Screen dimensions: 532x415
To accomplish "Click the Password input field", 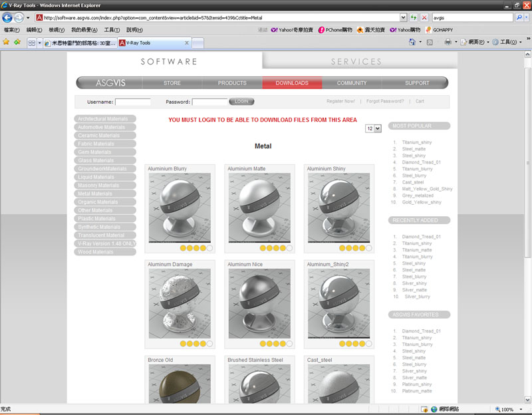I will pyautogui.click(x=209, y=102).
